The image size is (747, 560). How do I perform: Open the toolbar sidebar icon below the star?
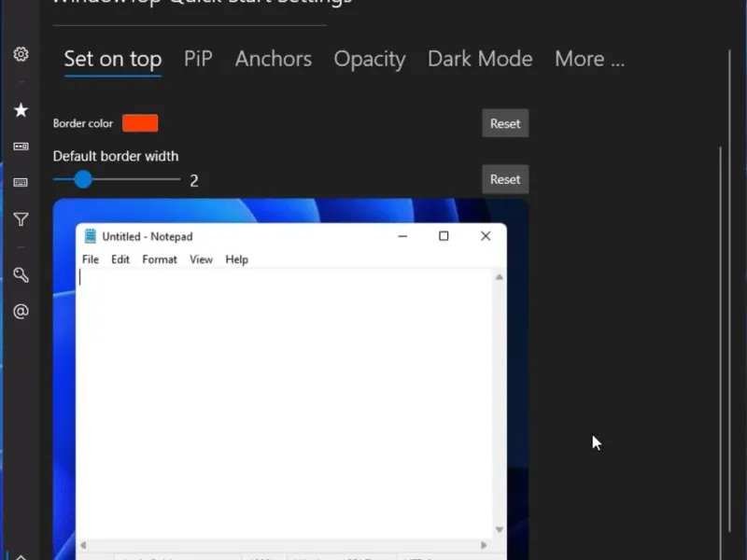click(x=21, y=147)
